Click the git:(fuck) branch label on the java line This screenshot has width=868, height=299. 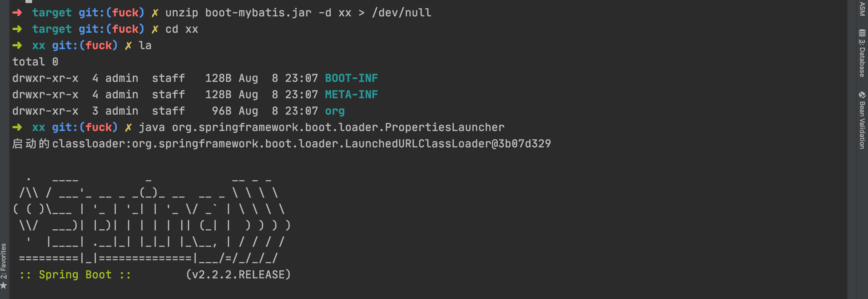(x=84, y=128)
